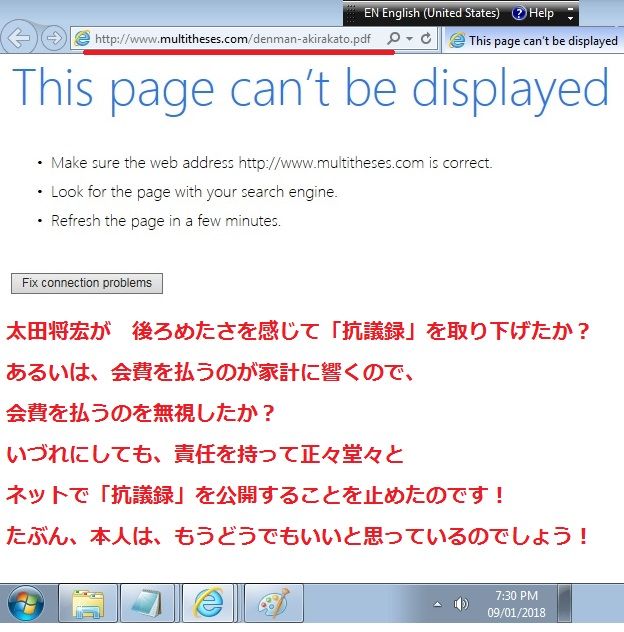Open Windows Explorer from the taskbar

pos(88,603)
